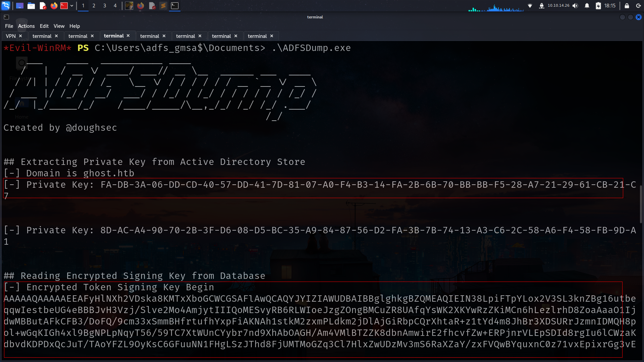Close the VPN tab

click(20, 36)
